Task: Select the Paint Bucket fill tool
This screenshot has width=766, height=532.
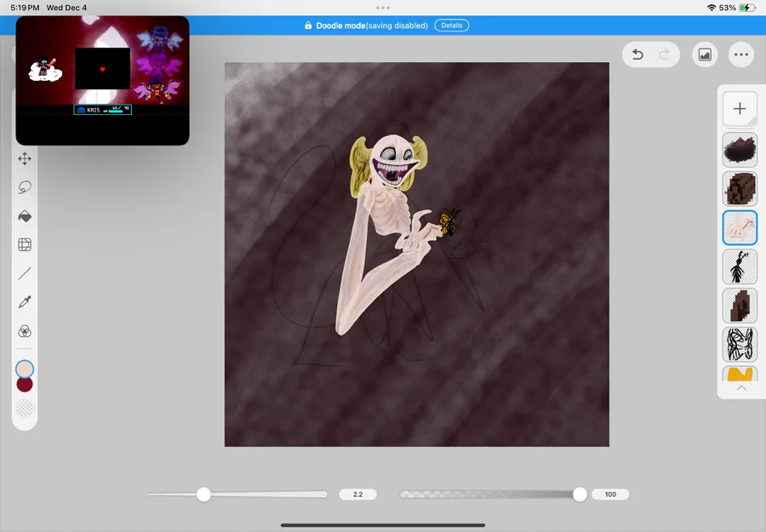Action: click(x=25, y=216)
